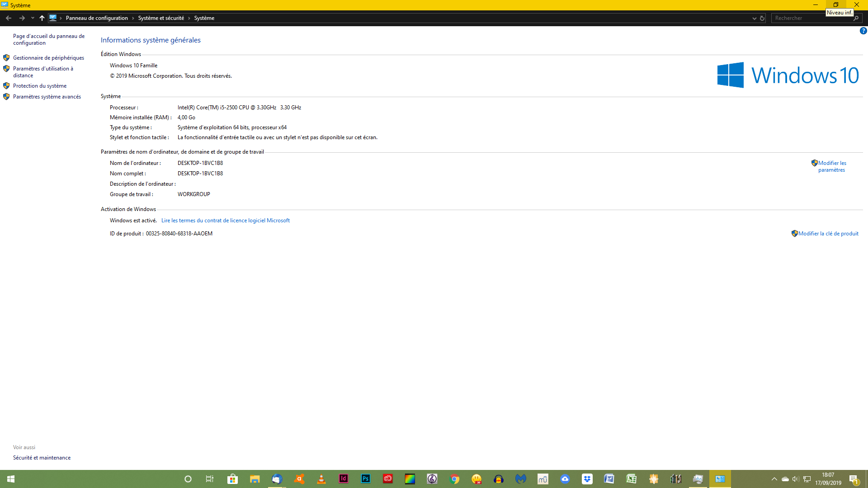Image resolution: width=868 pixels, height=488 pixels.
Task: Launch VLC media player from taskbar
Action: click(x=321, y=479)
